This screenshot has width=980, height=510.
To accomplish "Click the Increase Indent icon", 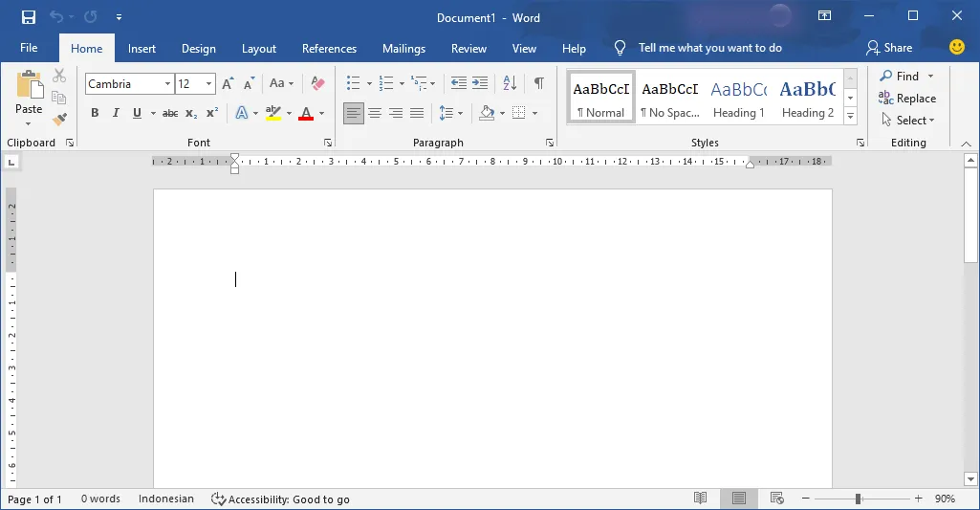I will (x=480, y=83).
